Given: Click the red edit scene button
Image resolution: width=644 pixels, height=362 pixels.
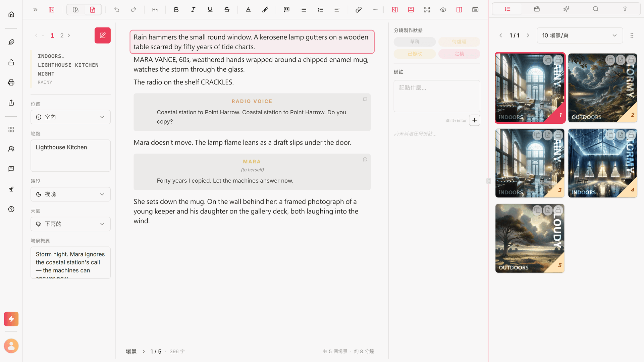Looking at the screenshot, I should click(x=102, y=35).
